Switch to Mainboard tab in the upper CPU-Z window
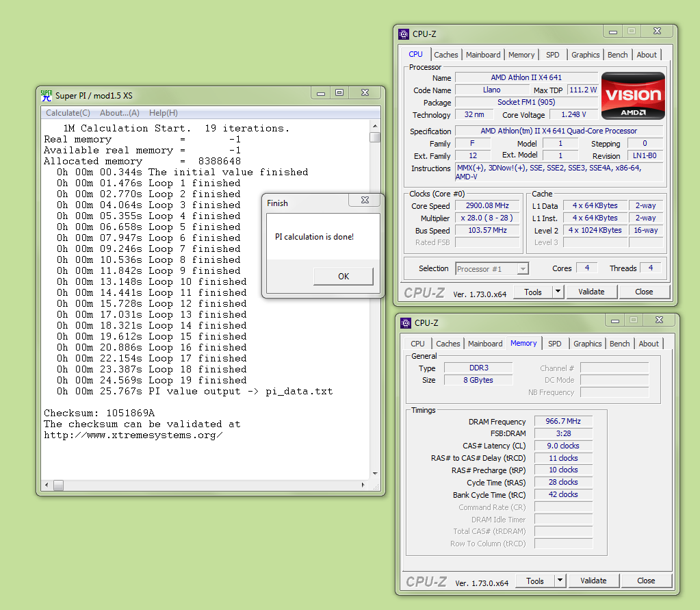Viewport: 700px width, 610px height. point(483,55)
